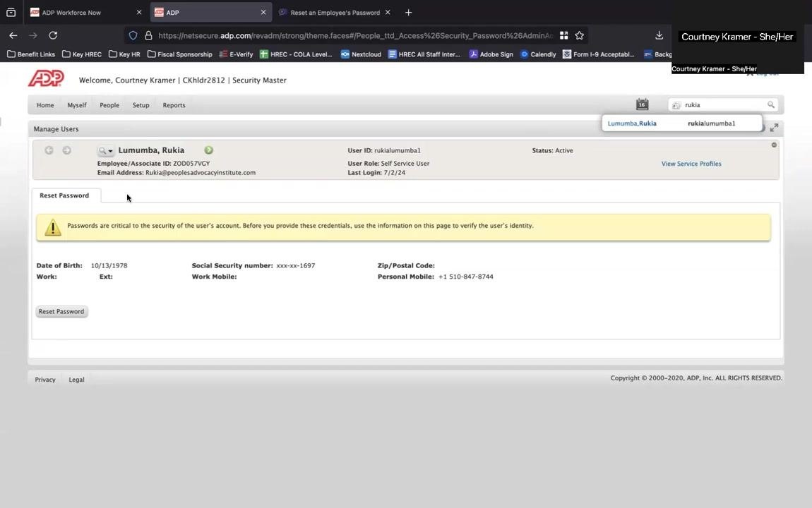
Task: Select Lumumba, Rukia from search suggestions
Action: click(681, 123)
